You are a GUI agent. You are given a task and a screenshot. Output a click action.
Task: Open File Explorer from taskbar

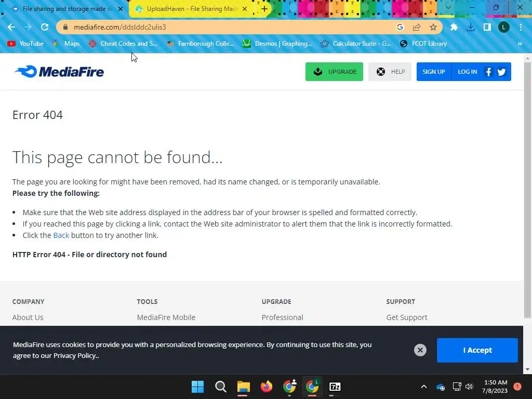243,387
